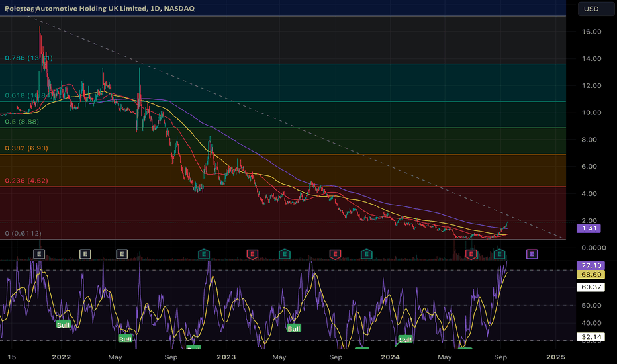Click the Bull signal label near January 2022
The width and height of the screenshot is (617, 364).
63,325
